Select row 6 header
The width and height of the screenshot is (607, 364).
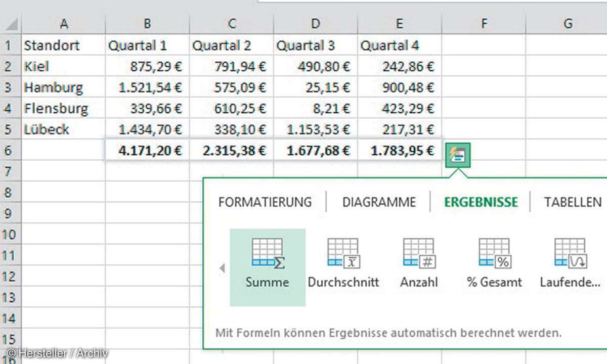tap(11, 150)
